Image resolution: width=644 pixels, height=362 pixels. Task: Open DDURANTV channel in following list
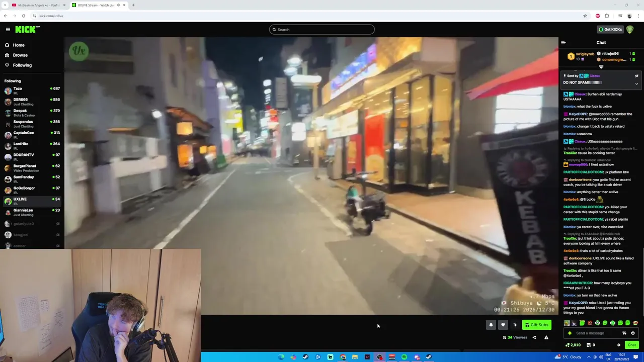click(32, 157)
